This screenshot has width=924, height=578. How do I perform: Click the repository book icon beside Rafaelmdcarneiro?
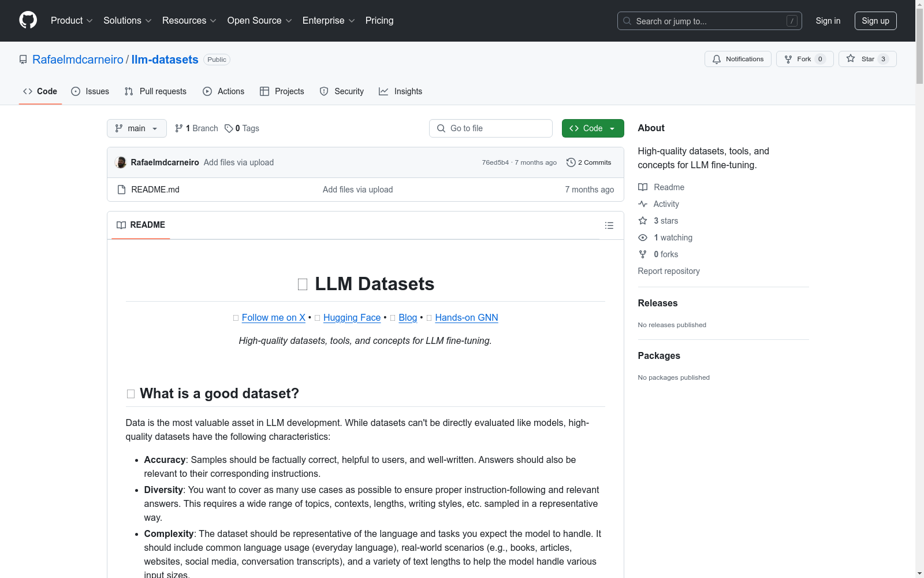pos(23,60)
